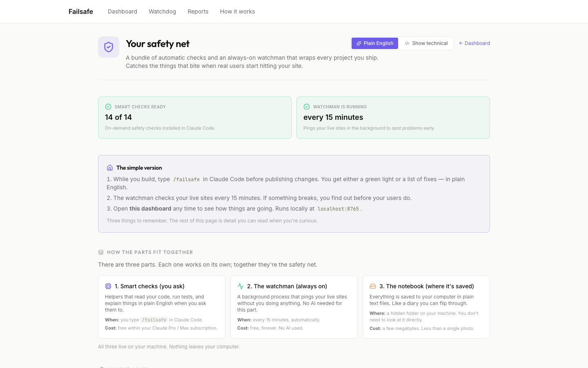Switch to Plain English mode
The width and height of the screenshot is (588, 368).
pyautogui.click(x=375, y=43)
